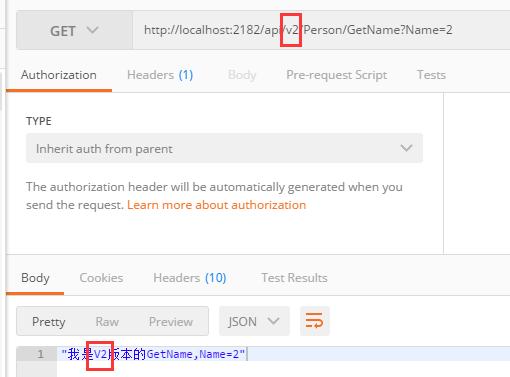
Task: Open the Test Results tab
Action: pos(294,278)
